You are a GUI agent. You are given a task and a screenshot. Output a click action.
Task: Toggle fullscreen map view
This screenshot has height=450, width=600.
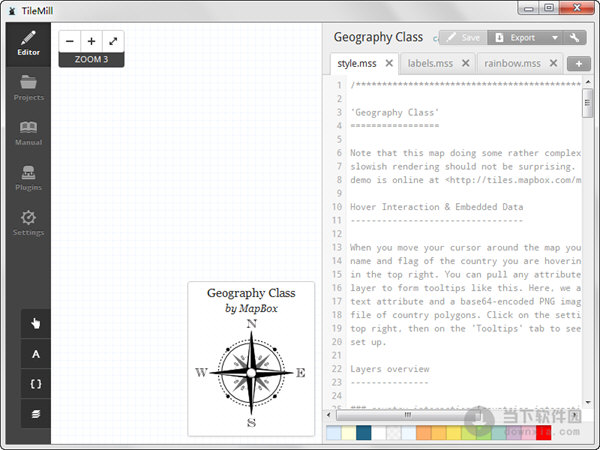(113, 42)
